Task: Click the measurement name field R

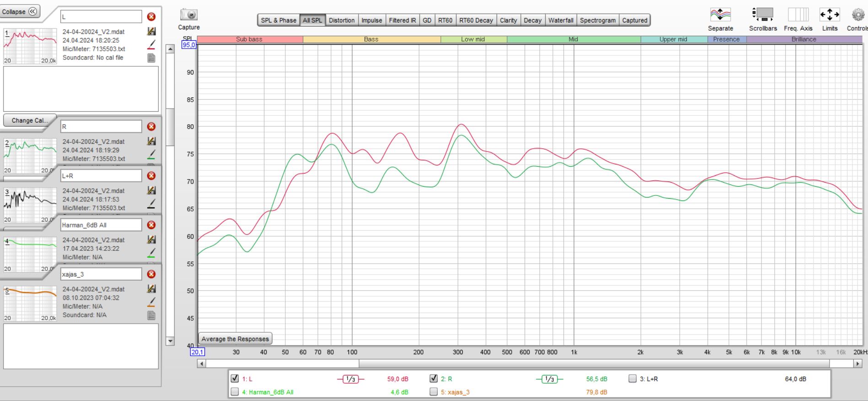Action: pyautogui.click(x=101, y=126)
